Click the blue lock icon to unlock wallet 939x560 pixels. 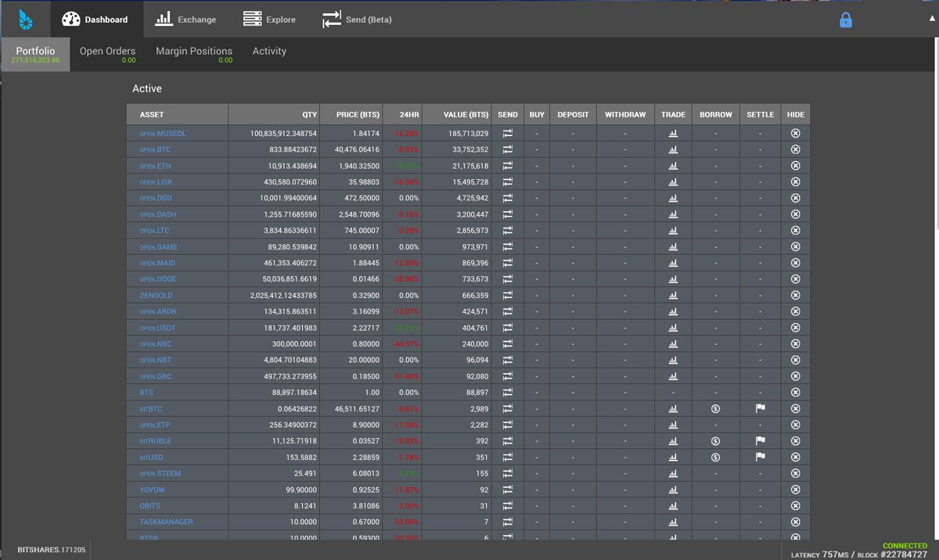tap(845, 20)
